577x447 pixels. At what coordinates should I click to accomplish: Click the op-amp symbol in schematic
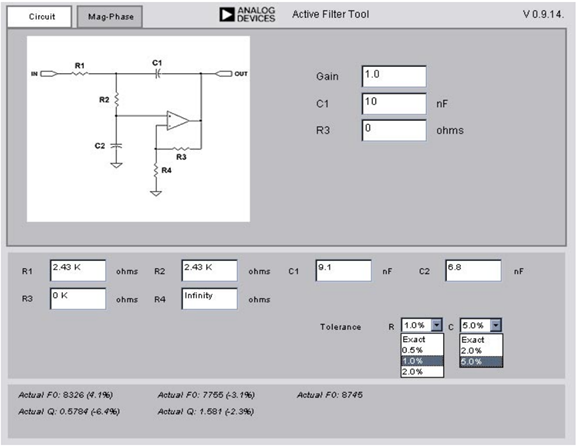tap(178, 120)
